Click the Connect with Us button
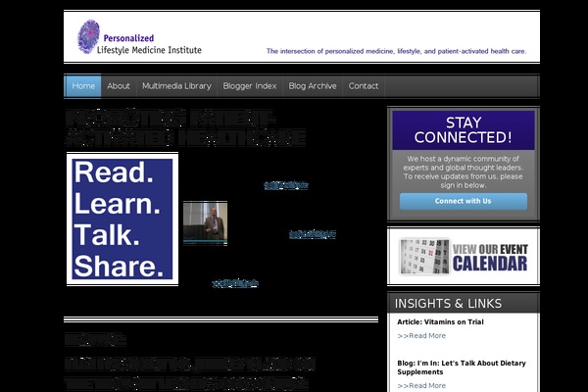The image size is (588, 392). 464,201
